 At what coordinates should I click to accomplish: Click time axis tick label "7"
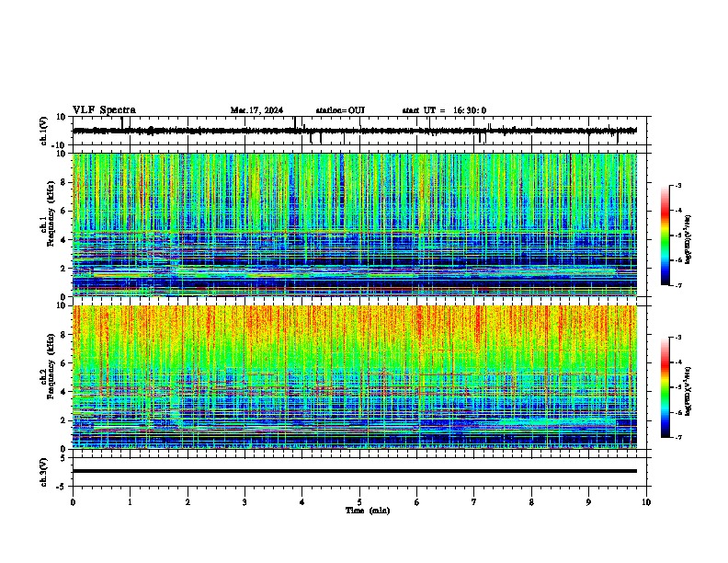(x=474, y=502)
